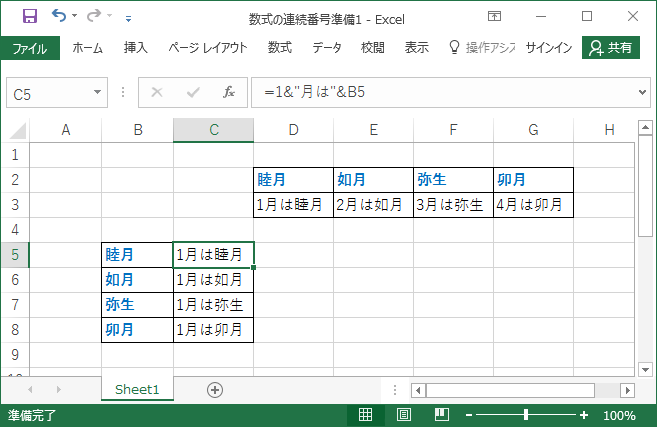The image size is (657, 427).
Task: Click cell D2 containing 睦月
Action: coord(294,180)
